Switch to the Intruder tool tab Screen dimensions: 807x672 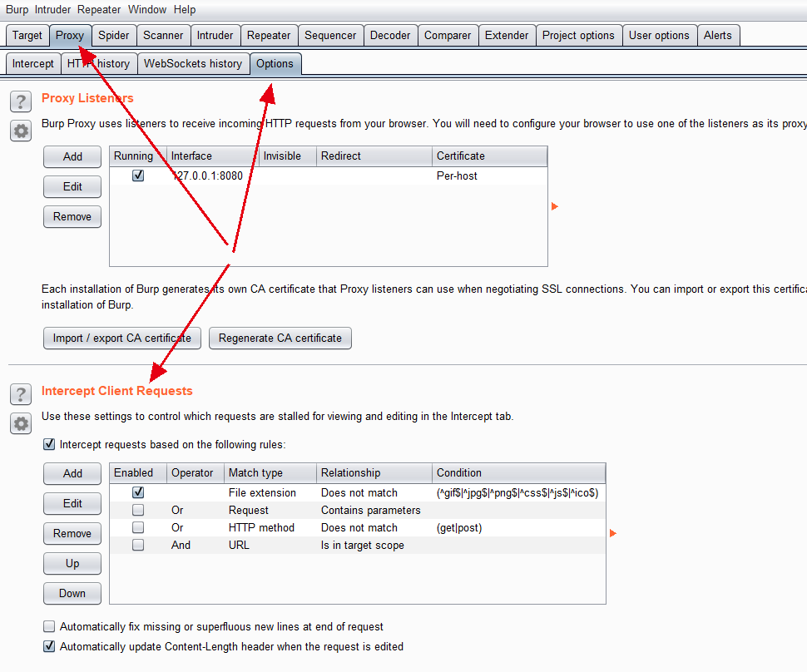(x=215, y=36)
